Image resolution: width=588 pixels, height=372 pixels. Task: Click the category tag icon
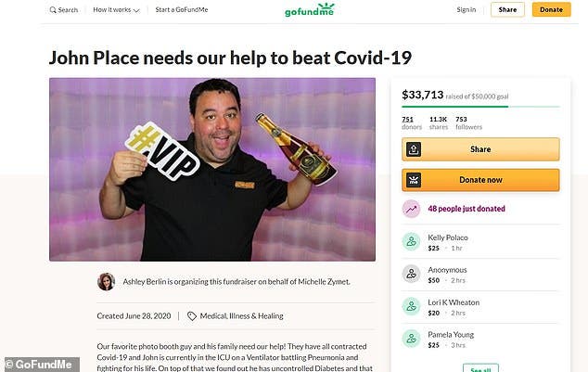pyautogui.click(x=192, y=316)
